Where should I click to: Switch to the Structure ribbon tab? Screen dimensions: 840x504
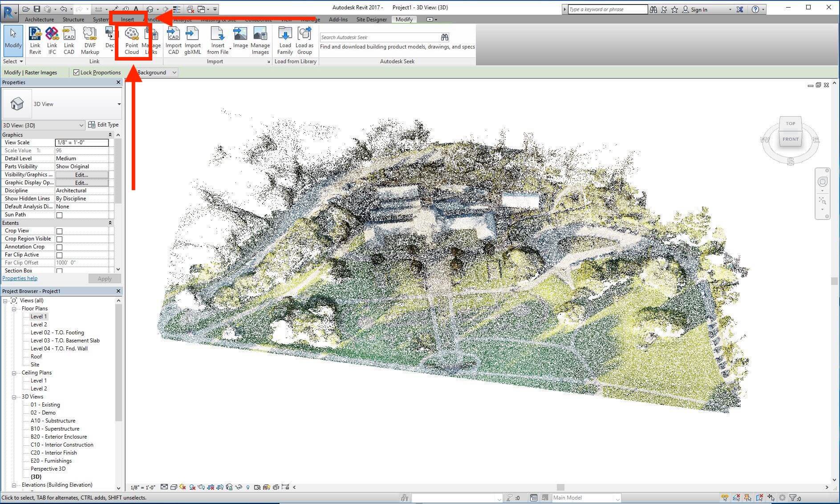[x=73, y=20]
